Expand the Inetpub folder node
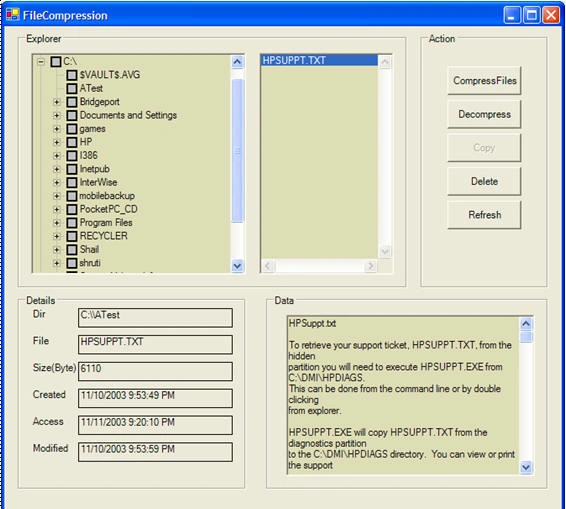566x509 pixels. (x=56, y=169)
